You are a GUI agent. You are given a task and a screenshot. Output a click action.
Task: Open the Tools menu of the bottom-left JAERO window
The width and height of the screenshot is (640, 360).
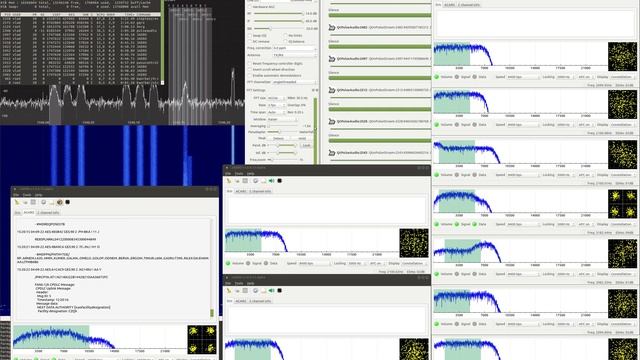click(27, 195)
